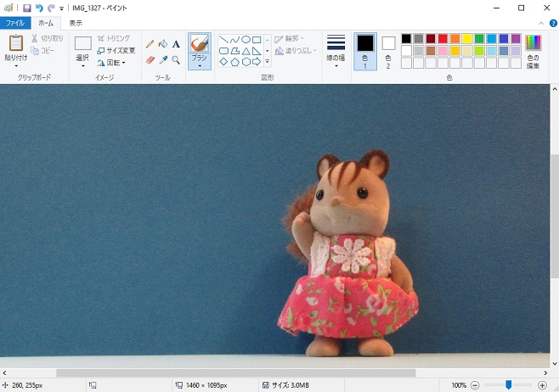The width and height of the screenshot is (559, 392).
Task: Click the Save icon in title bar
Action: point(27,8)
